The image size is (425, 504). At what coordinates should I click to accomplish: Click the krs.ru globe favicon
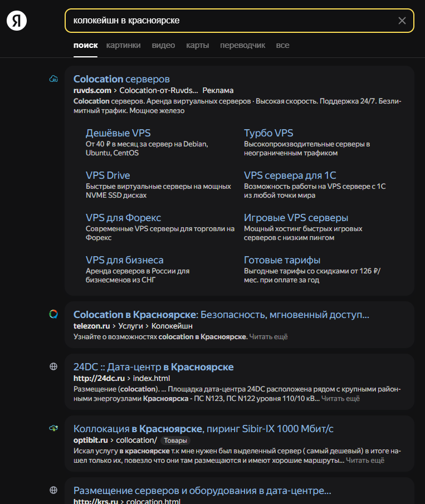pos(53,490)
